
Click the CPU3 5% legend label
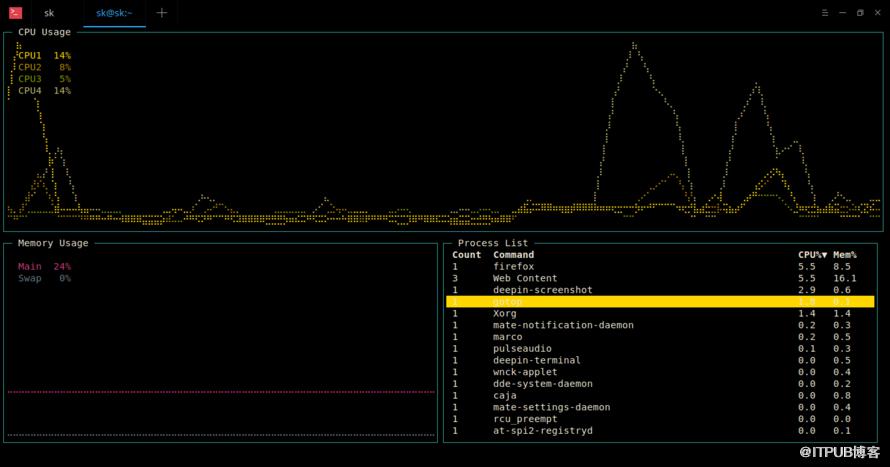[x=44, y=79]
